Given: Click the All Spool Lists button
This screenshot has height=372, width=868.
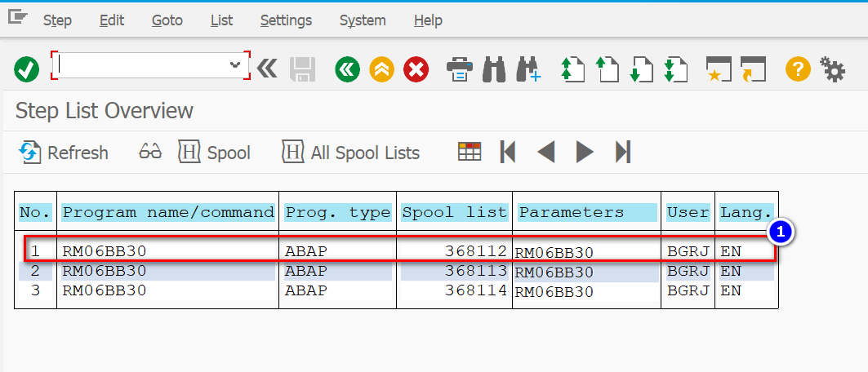Looking at the screenshot, I should tap(351, 153).
